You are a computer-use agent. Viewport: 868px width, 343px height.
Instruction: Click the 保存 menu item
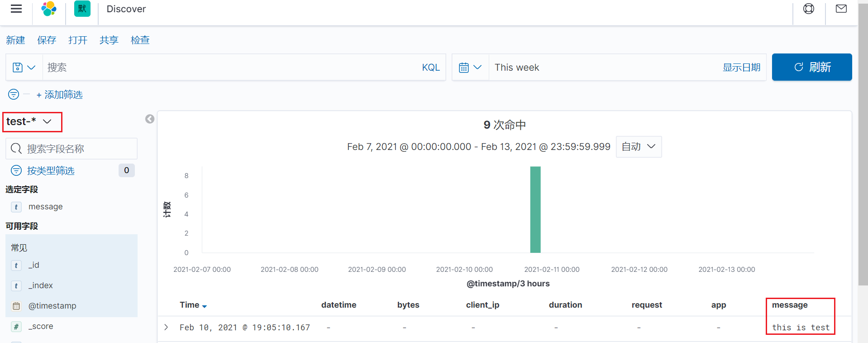coord(47,40)
